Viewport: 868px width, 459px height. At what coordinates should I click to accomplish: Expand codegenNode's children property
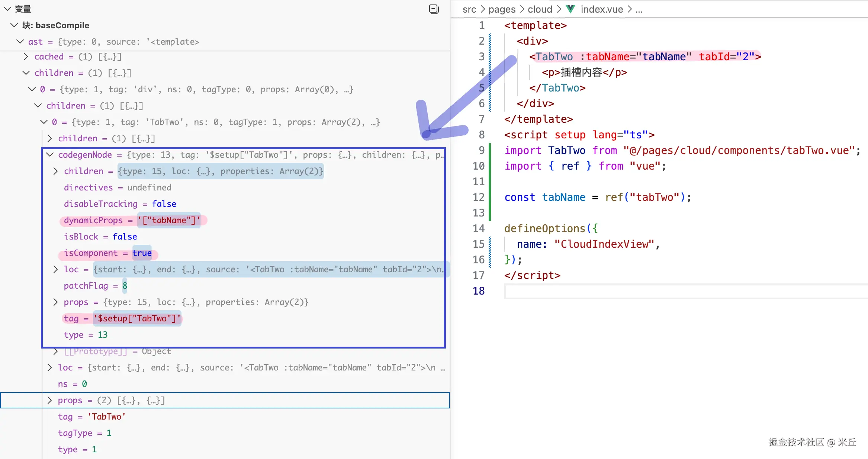pyautogui.click(x=55, y=171)
